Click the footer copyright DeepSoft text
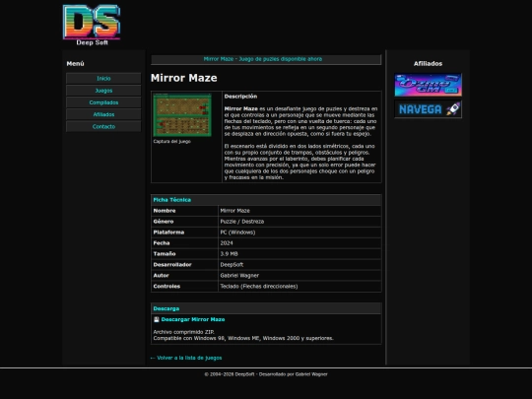Image resolution: width=532 pixels, height=399 pixels. (x=266, y=374)
